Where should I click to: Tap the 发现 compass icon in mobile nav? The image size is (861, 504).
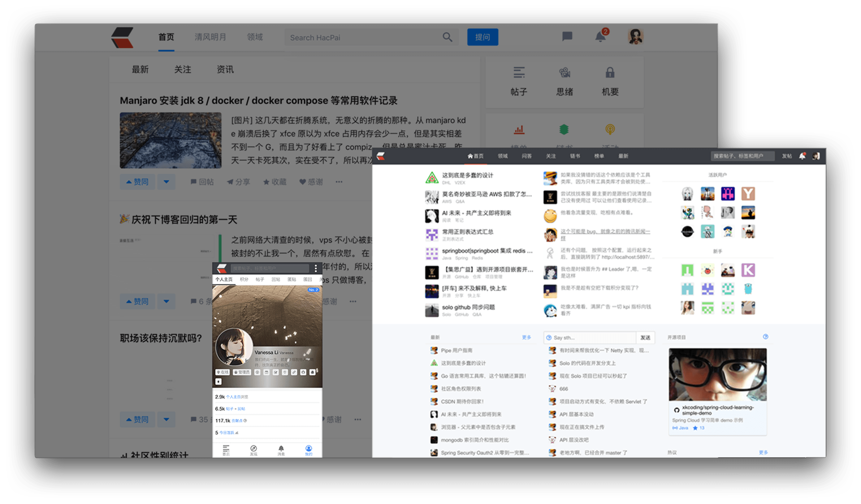click(x=253, y=449)
